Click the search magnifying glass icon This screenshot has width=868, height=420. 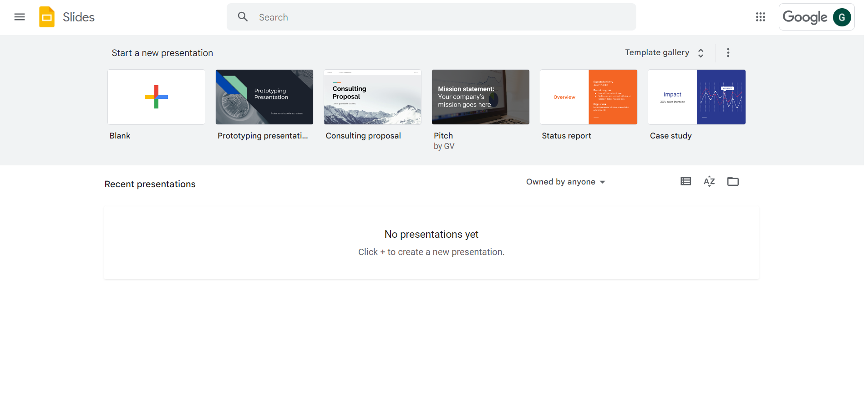coord(243,17)
